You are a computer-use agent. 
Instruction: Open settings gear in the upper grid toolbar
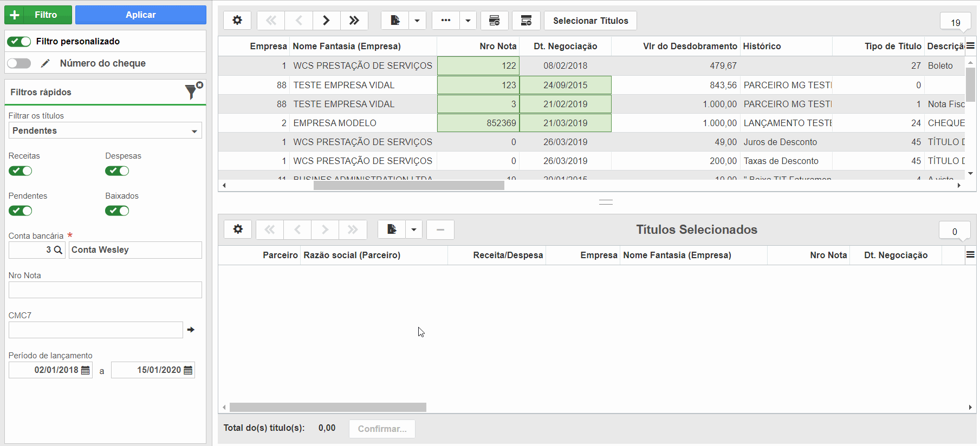(x=237, y=21)
